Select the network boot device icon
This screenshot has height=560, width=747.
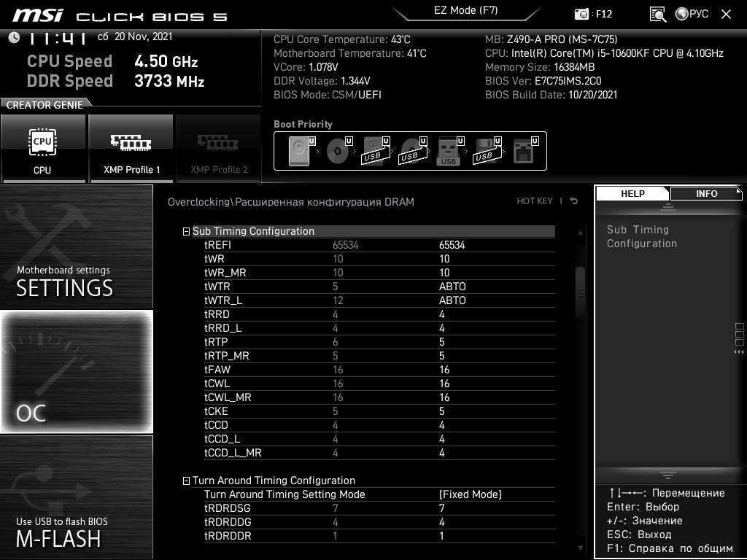tap(525, 151)
